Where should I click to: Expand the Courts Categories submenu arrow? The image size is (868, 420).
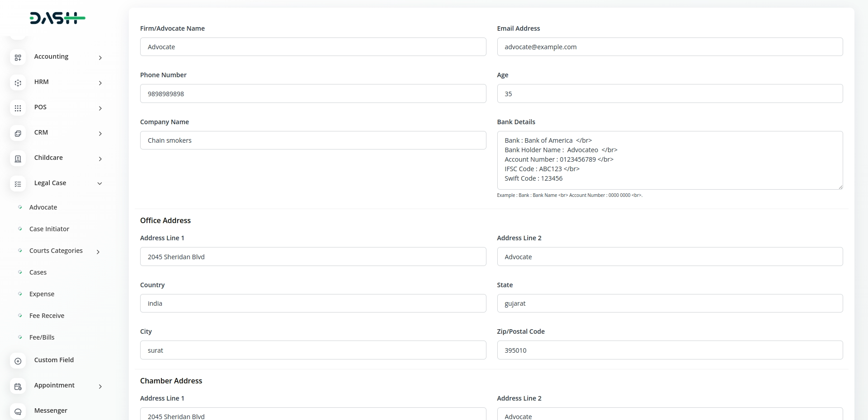click(x=98, y=252)
